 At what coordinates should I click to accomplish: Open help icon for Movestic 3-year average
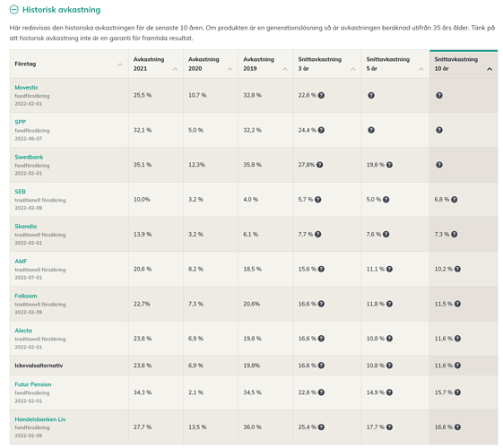point(321,95)
